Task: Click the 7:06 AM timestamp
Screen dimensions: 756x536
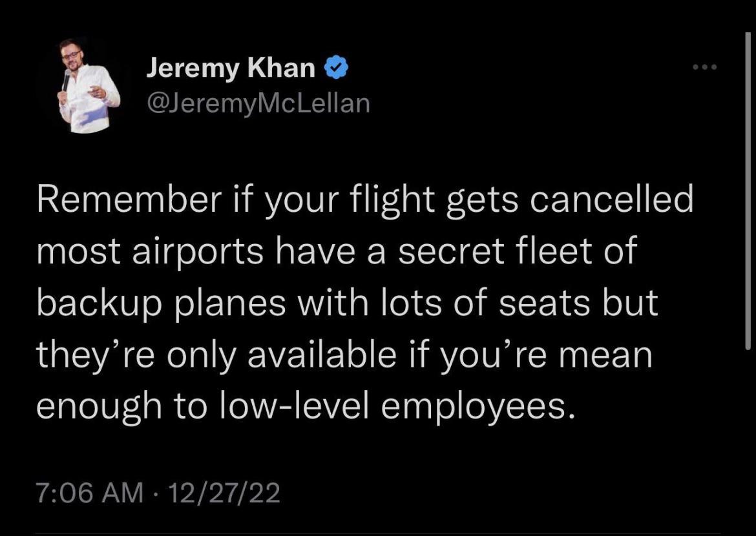Action: pyautogui.click(x=89, y=493)
